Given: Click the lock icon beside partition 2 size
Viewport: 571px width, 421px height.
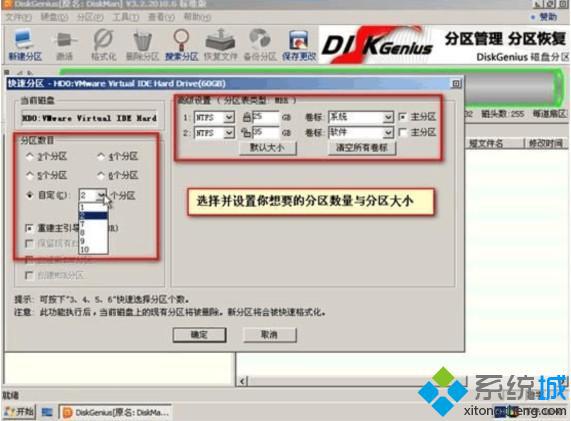Looking at the screenshot, I should pos(246,132).
